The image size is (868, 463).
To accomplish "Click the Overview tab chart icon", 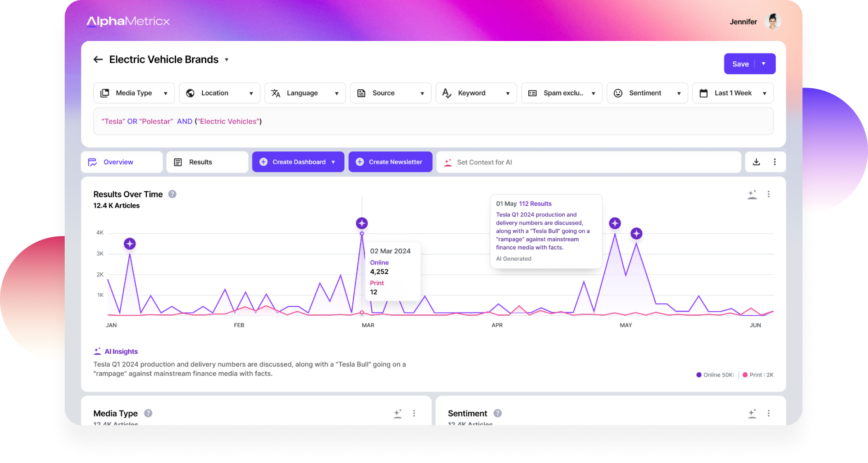I will (93, 162).
